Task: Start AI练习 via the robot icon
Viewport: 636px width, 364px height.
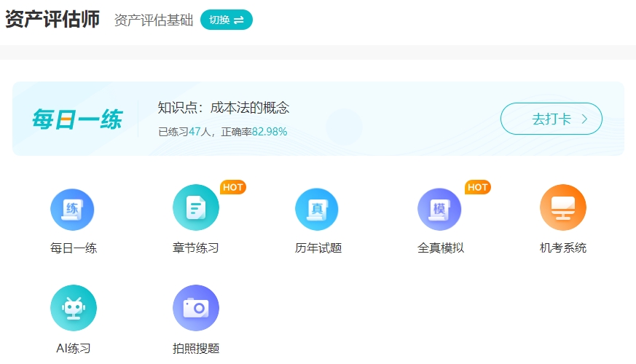Action: [x=73, y=308]
